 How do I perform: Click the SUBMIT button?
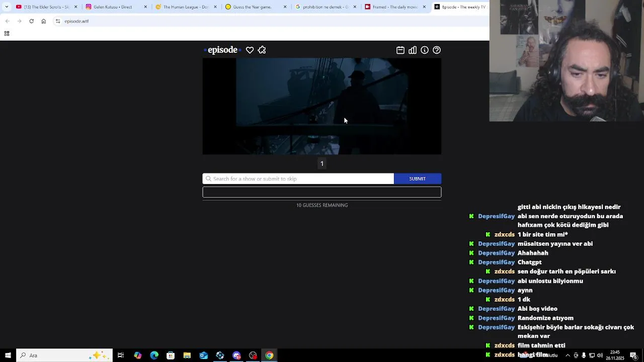418,178
